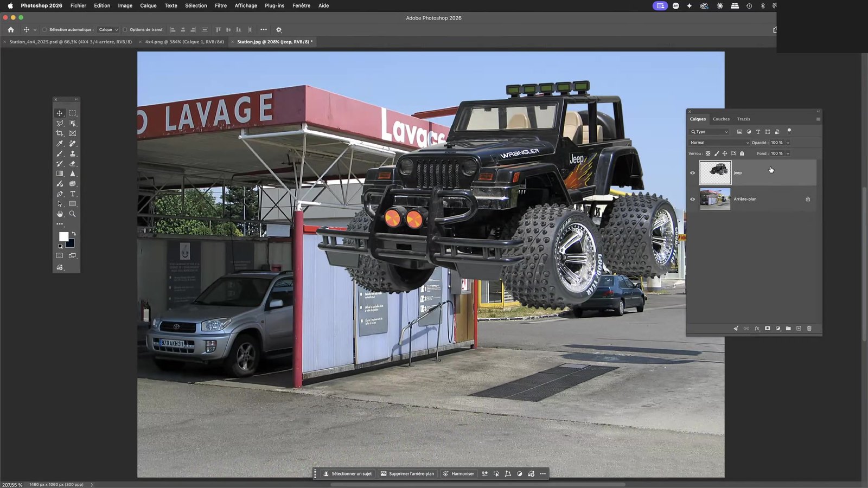Toggle Quick Mask mode
This screenshot has height=488, width=868.
[x=60, y=255]
